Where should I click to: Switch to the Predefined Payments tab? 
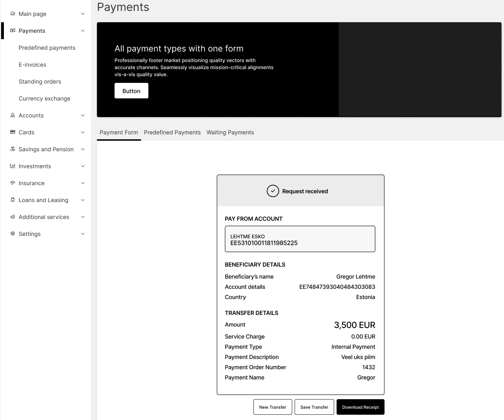pos(172,132)
